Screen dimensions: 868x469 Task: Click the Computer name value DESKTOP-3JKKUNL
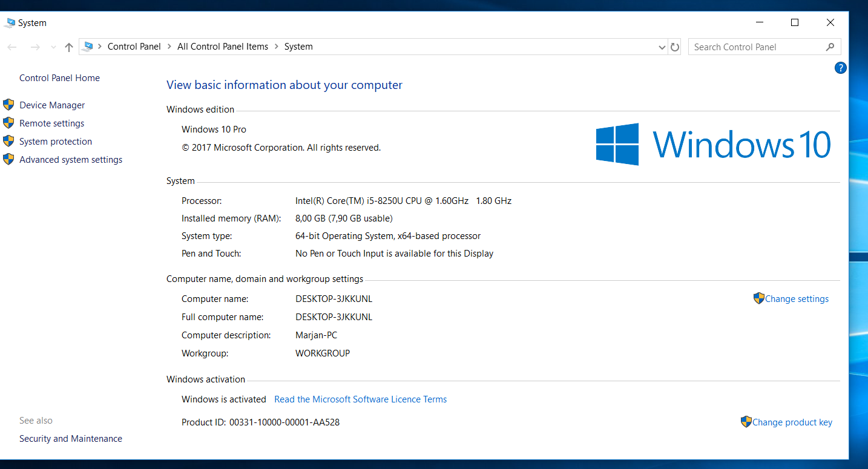(334, 299)
